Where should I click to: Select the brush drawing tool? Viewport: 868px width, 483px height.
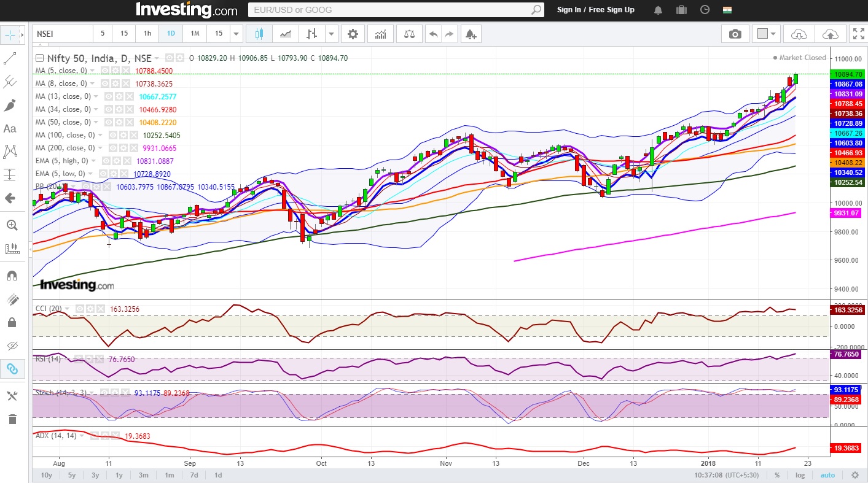[x=10, y=105]
